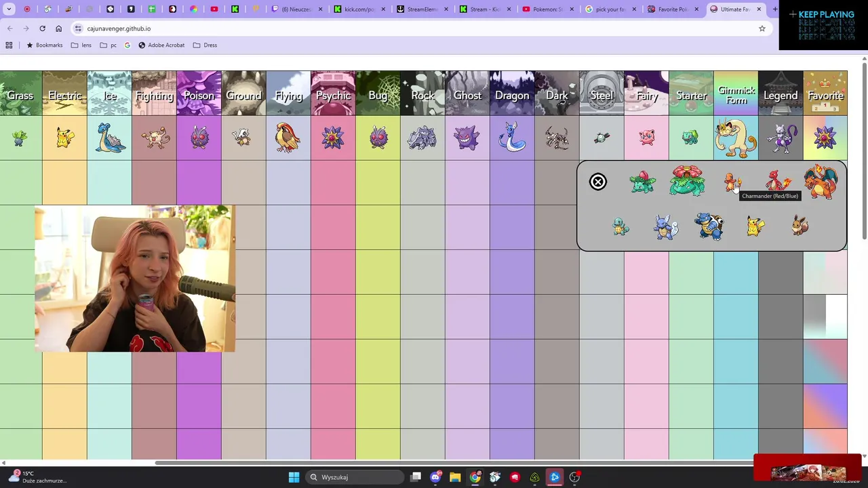The width and height of the screenshot is (868, 488).
Task: Bookmark this page with star icon
Action: (x=762, y=28)
